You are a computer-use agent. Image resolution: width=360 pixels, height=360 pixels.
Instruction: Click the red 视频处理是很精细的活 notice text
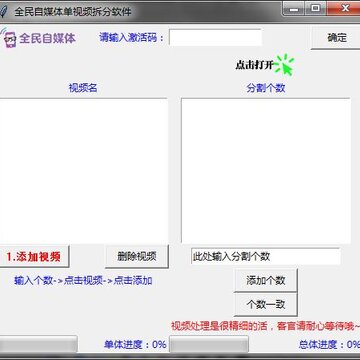(x=265, y=325)
